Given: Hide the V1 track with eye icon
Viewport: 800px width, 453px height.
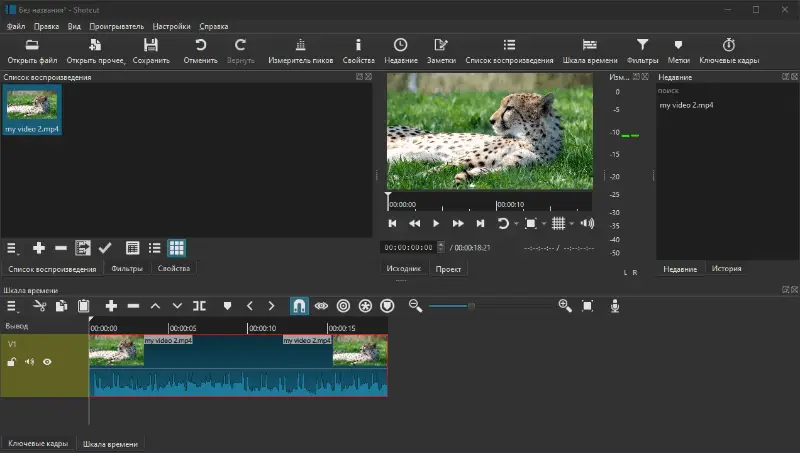Looking at the screenshot, I should (47, 362).
